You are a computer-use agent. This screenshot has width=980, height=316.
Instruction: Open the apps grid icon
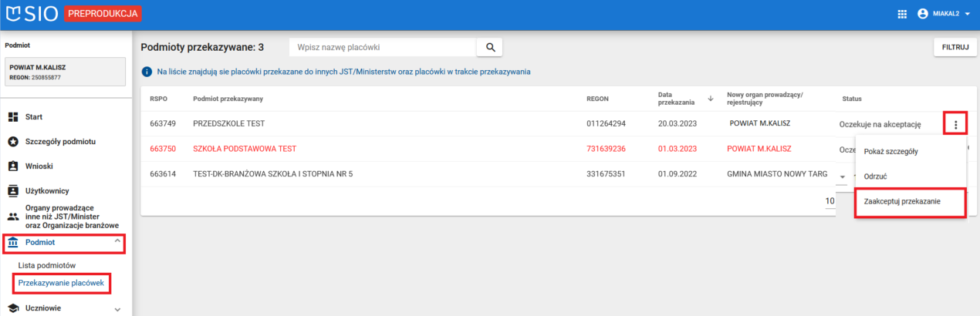pyautogui.click(x=902, y=14)
